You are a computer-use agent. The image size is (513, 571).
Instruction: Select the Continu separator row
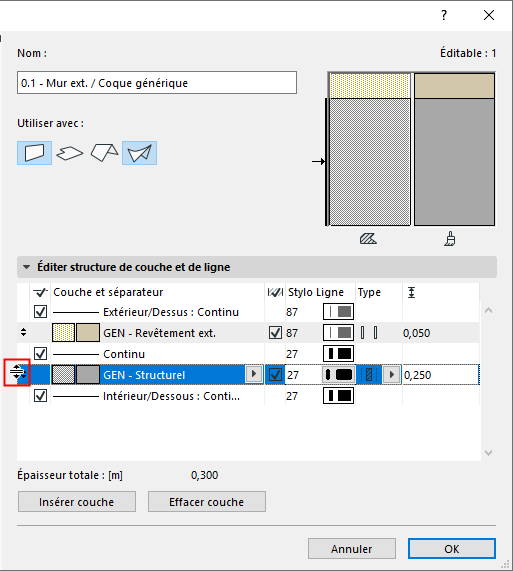[x=248, y=354]
